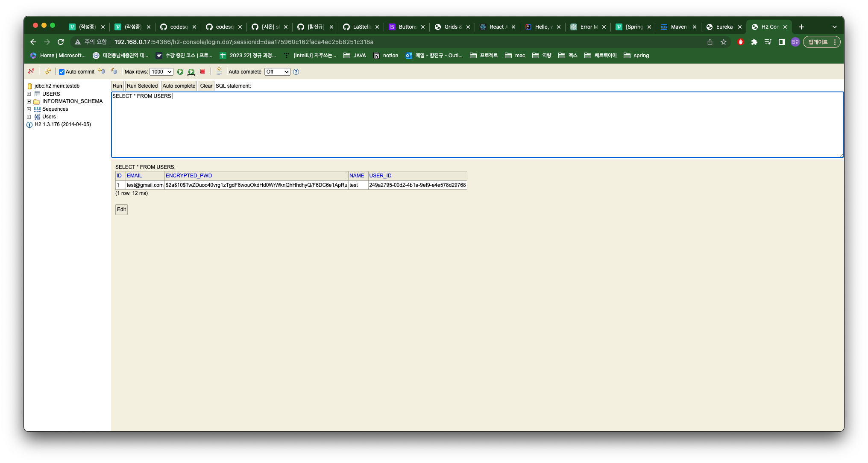Click the Commit icon before Max rows
The width and height of the screenshot is (868, 463).
(114, 71)
